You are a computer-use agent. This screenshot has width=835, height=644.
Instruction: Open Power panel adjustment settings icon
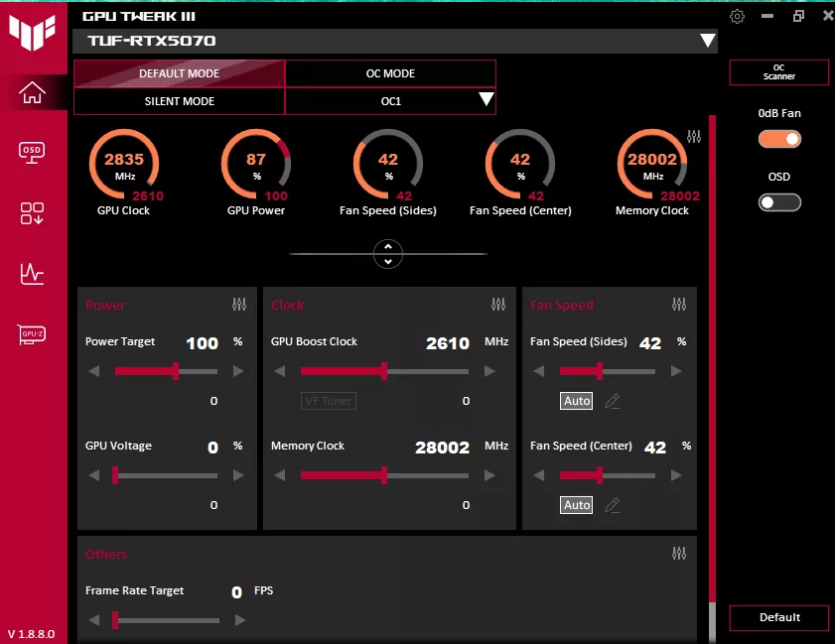click(x=239, y=304)
